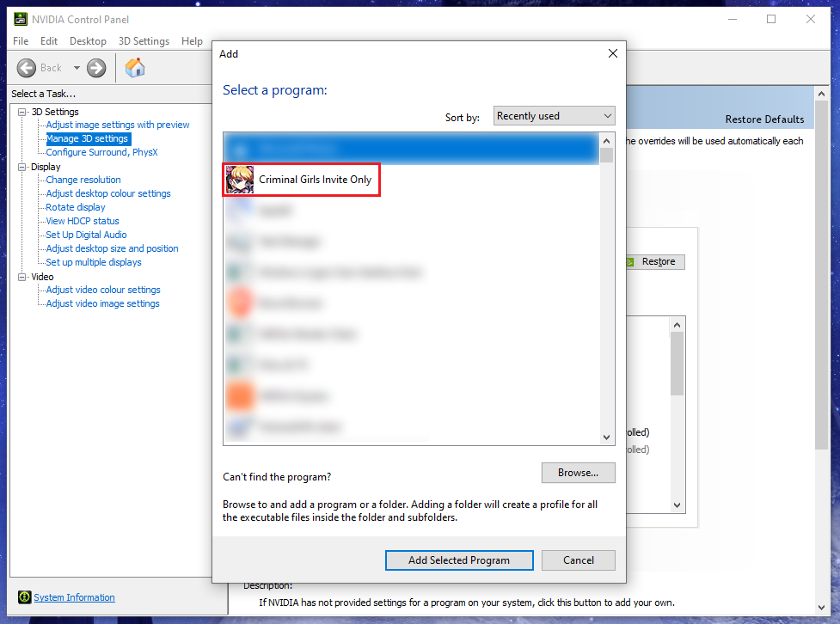The height and width of the screenshot is (624, 840).
Task: Click the NVIDIA Control Panel title bar icon
Action: click(x=21, y=19)
